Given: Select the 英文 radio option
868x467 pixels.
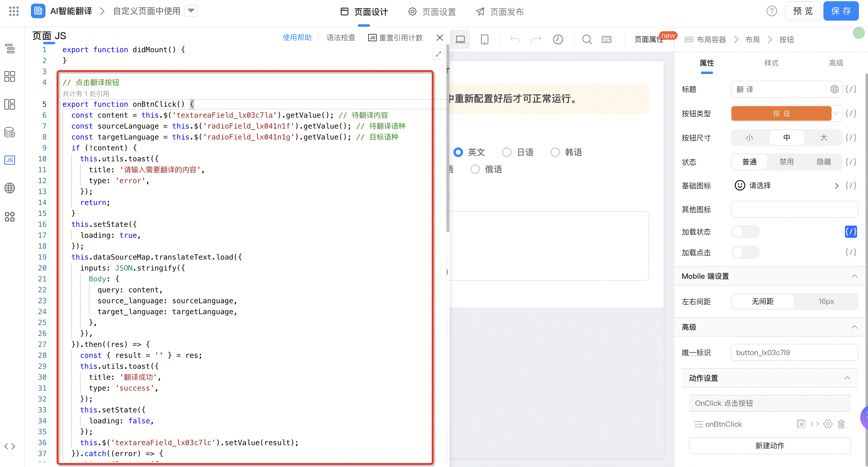Looking at the screenshot, I should [458, 152].
